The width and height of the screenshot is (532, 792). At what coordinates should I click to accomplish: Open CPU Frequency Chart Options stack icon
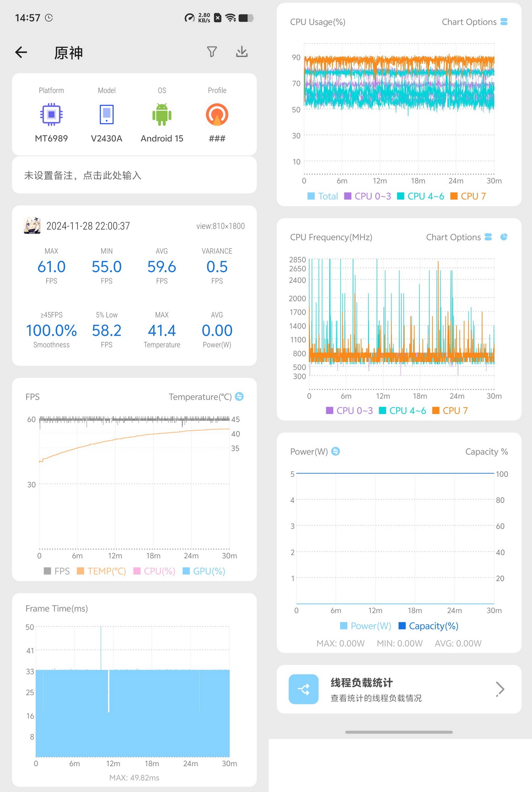488,237
